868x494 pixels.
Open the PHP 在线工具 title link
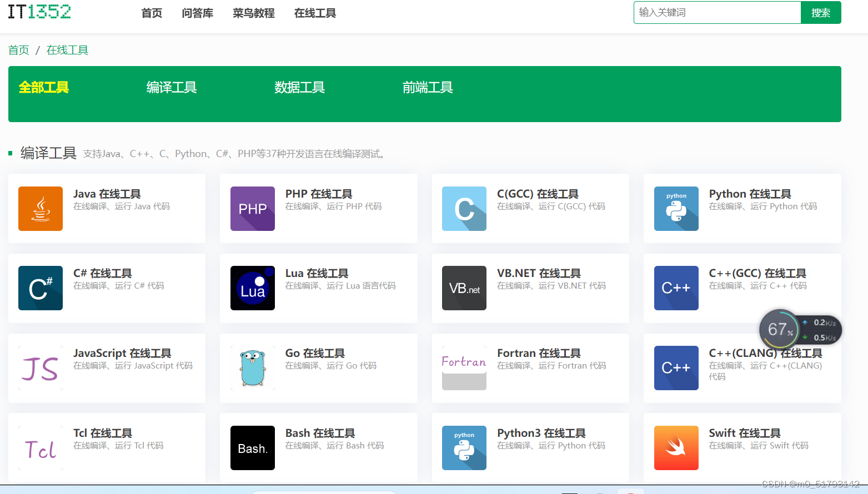pos(319,194)
